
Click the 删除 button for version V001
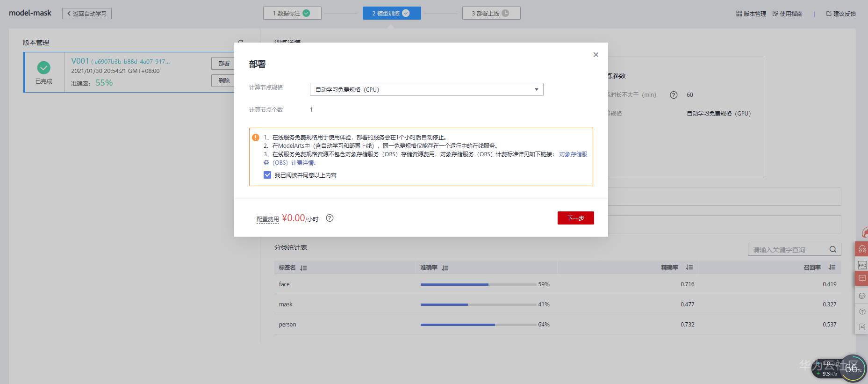224,80
